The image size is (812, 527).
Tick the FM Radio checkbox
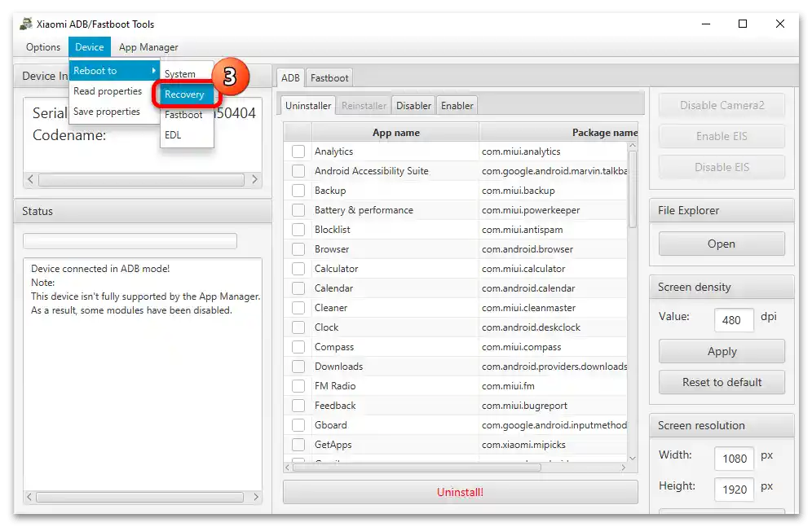[x=298, y=386]
